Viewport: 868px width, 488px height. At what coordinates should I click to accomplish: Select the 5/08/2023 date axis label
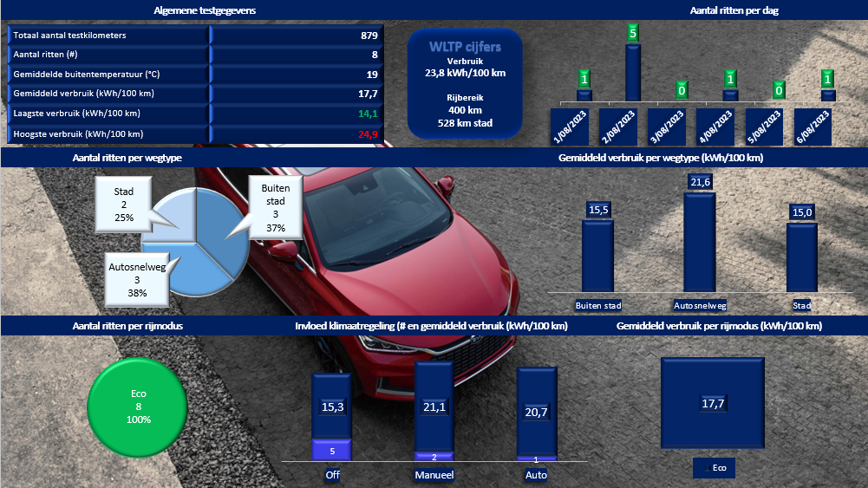[x=764, y=127]
